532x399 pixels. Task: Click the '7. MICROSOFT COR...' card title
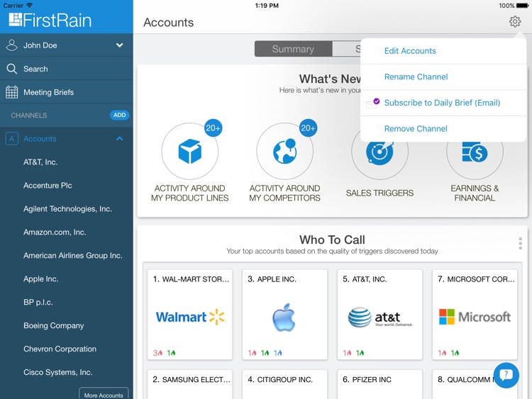(476, 279)
